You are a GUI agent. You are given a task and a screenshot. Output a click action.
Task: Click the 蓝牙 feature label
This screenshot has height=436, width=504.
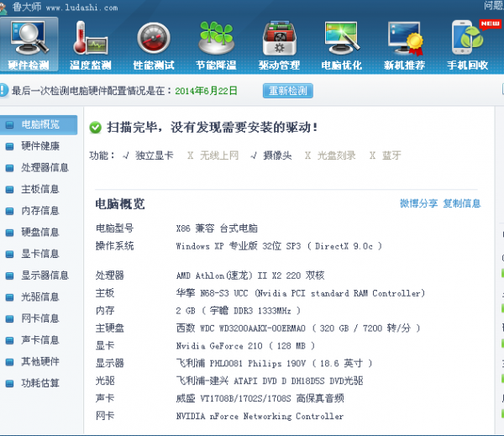(391, 155)
